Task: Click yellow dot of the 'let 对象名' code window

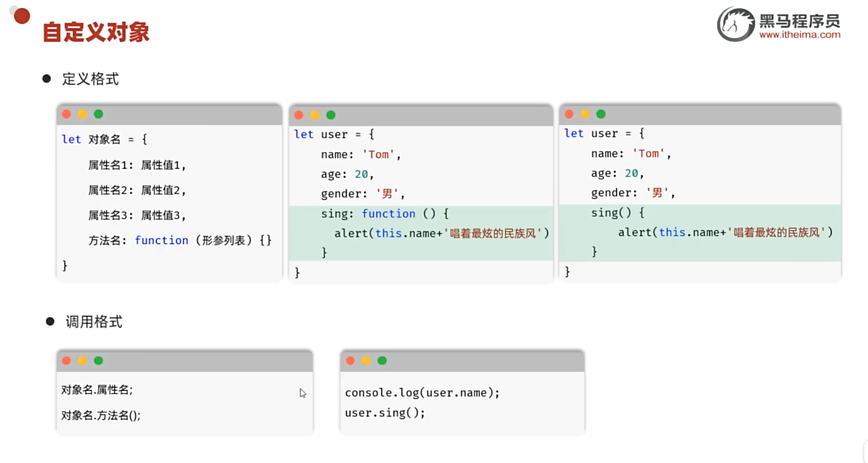Action: tap(83, 114)
